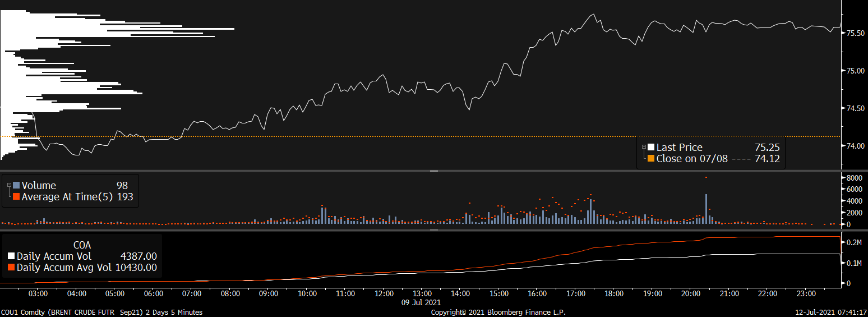Screen dimensions: 868x317
Task: Click the 05:00 time axis label
Action: [115, 293]
